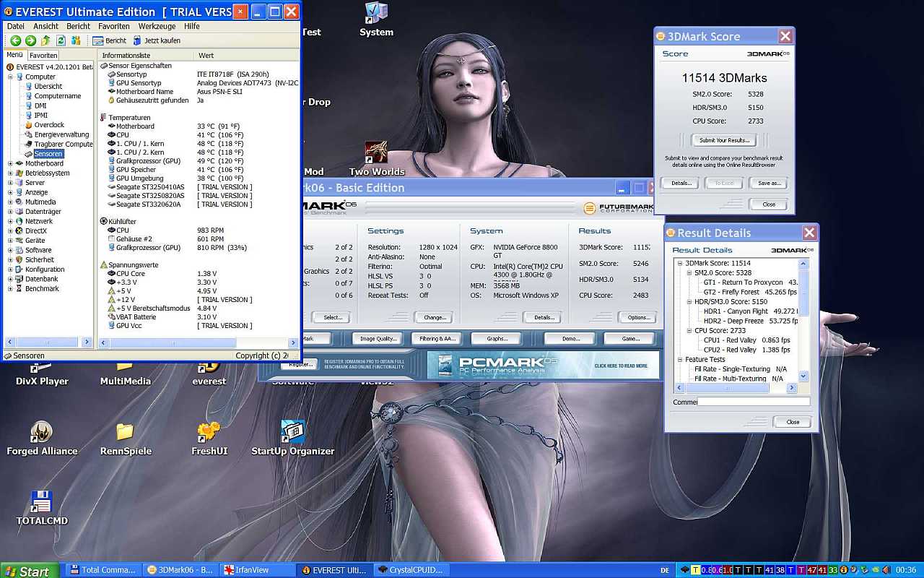Viewport: 924px width, 578px height.
Task: Click the Graphs button in 3DMark06
Action: point(497,338)
